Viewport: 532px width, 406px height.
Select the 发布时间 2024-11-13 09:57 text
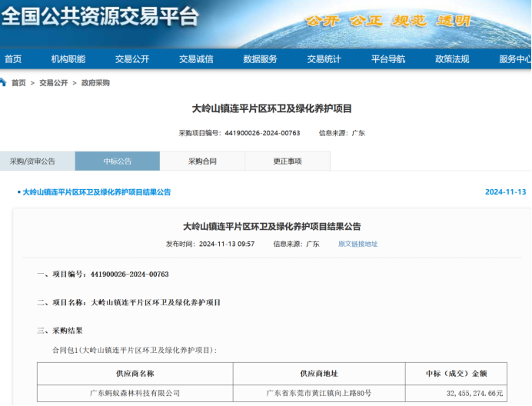210,244
